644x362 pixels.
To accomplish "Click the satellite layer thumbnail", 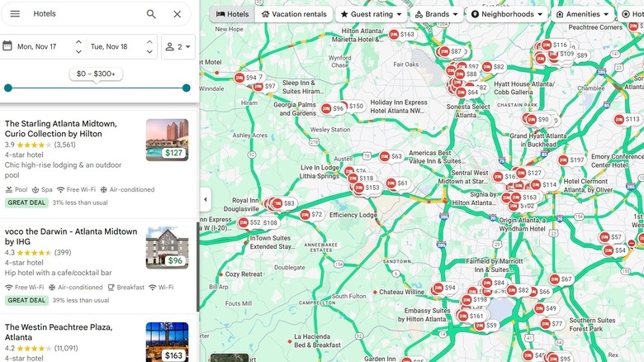I will [230, 358].
